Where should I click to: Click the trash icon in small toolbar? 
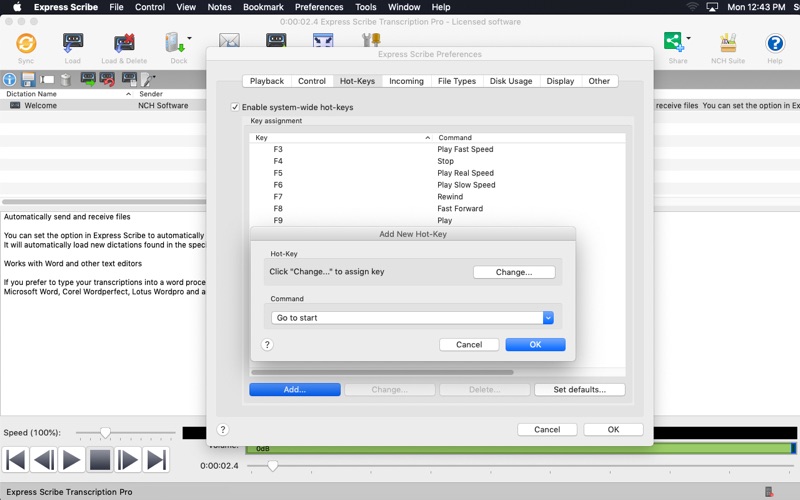[63, 79]
